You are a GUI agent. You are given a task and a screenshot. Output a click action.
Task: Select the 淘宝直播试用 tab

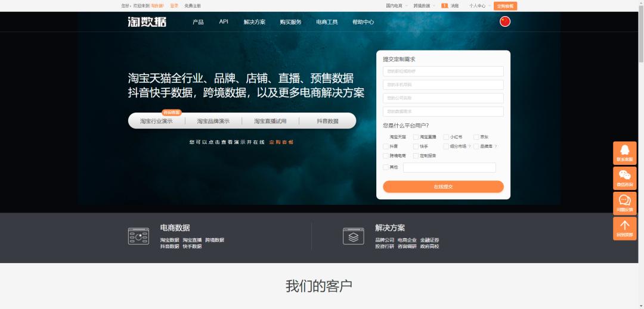[x=270, y=121]
